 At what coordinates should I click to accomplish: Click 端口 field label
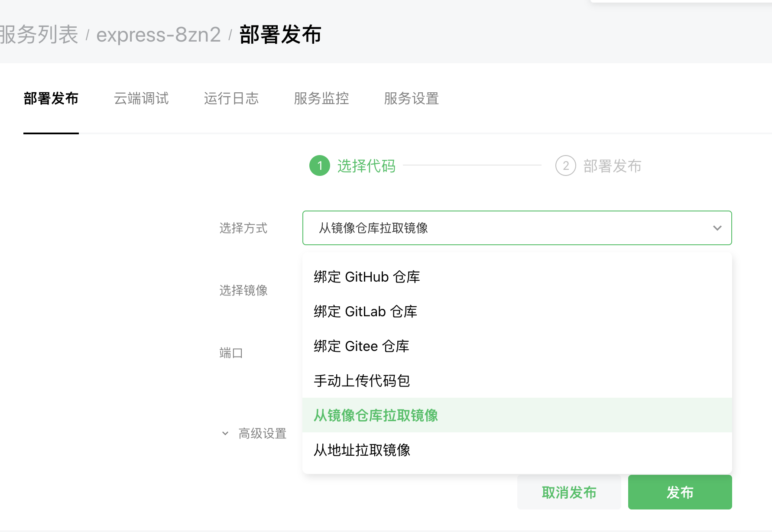click(231, 353)
